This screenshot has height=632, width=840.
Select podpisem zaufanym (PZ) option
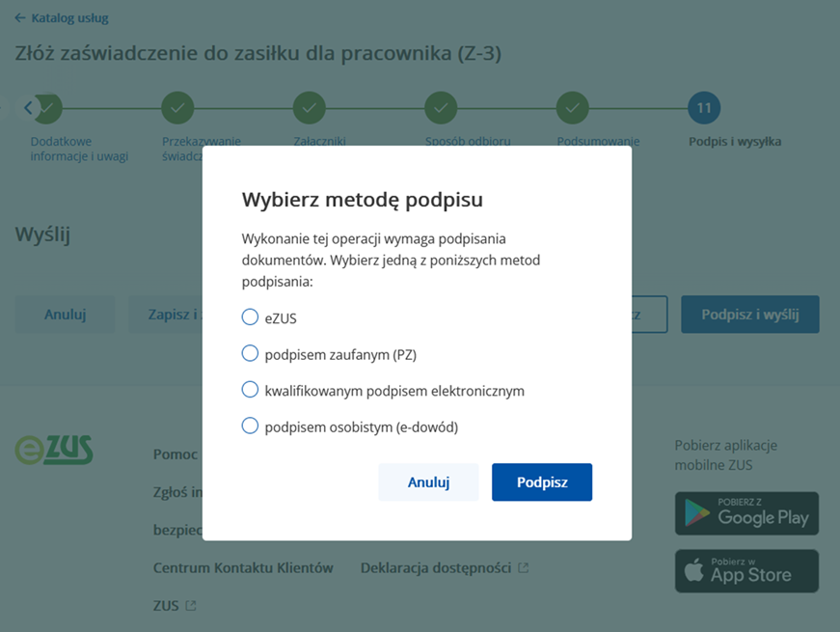(250, 352)
